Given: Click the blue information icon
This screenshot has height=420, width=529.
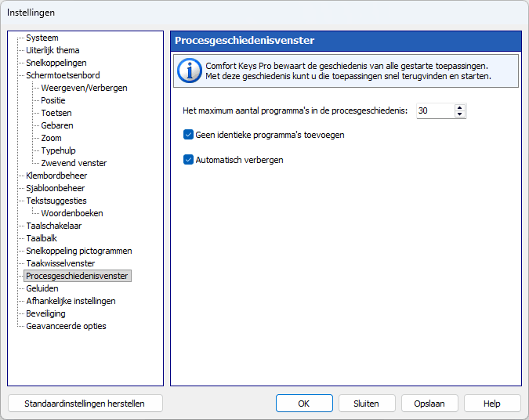Looking at the screenshot, I should click(x=190, y=71).
